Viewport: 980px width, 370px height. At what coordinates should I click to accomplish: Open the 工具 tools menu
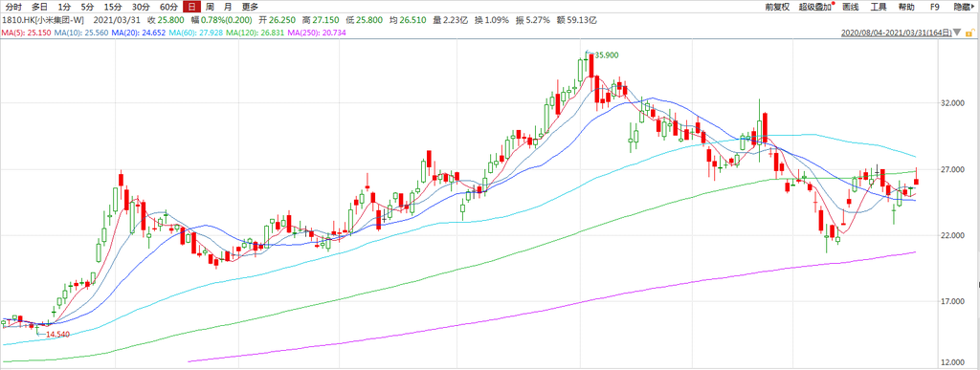[879, 8]
